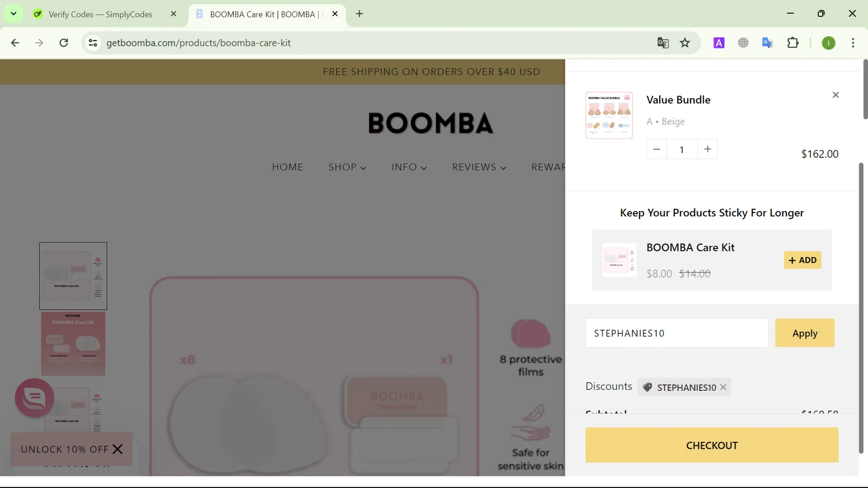The image size is (868, 488).
Task: Click the browser back arrow
Action: click(x=15, y=43)
